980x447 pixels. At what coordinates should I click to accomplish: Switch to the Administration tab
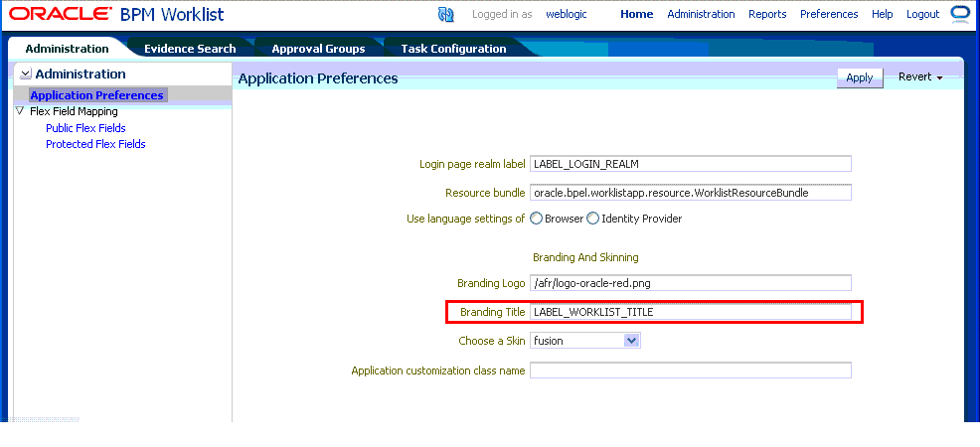pyautogui.click(x=67, y=49)
